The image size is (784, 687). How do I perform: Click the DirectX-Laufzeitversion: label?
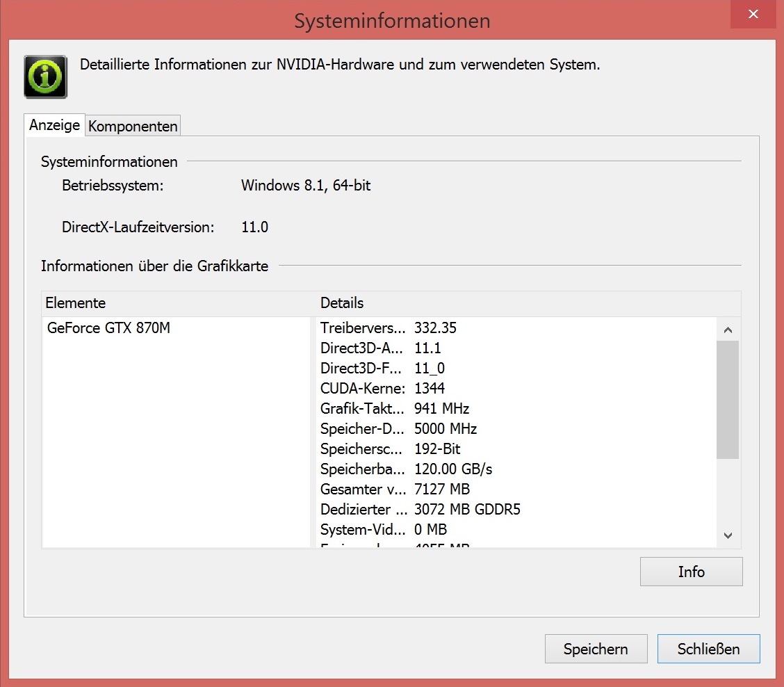138,227
